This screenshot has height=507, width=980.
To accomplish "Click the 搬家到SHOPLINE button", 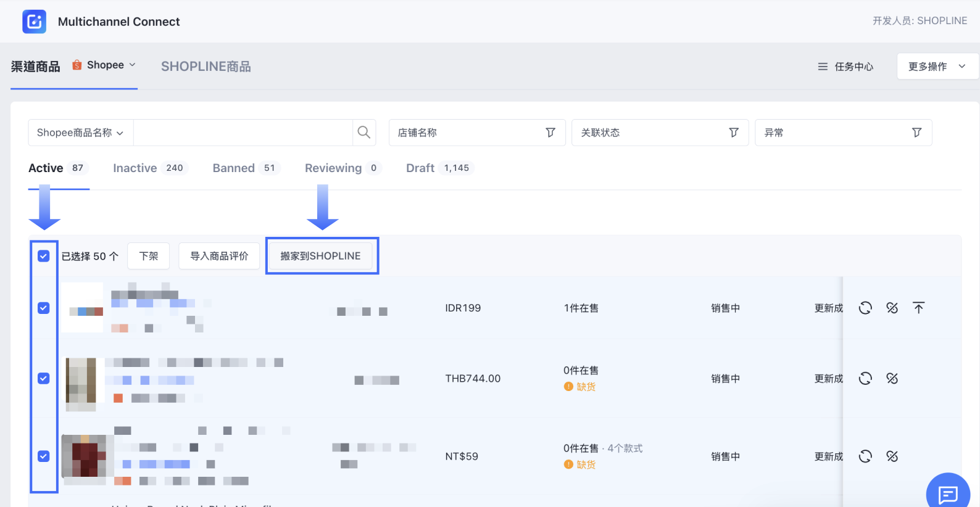I will [x=321, y=256].
